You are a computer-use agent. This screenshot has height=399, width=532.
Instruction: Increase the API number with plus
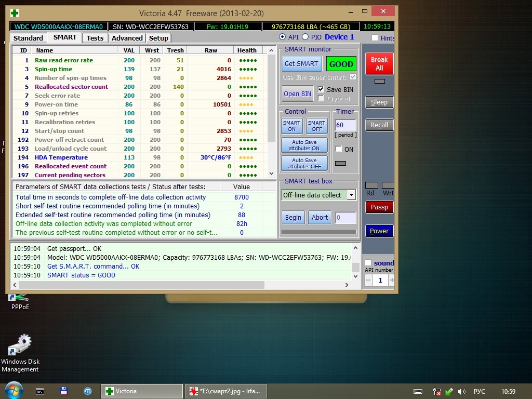(392, 280)
